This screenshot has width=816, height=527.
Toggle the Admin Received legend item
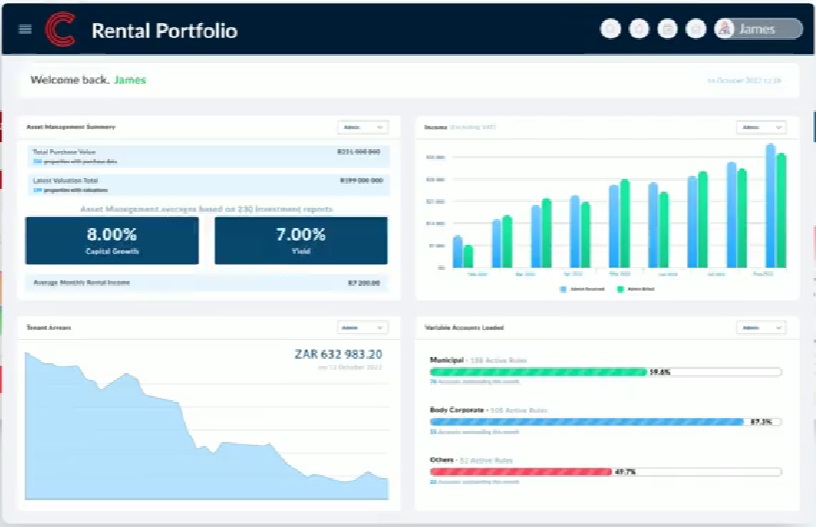tap(579, 289)
